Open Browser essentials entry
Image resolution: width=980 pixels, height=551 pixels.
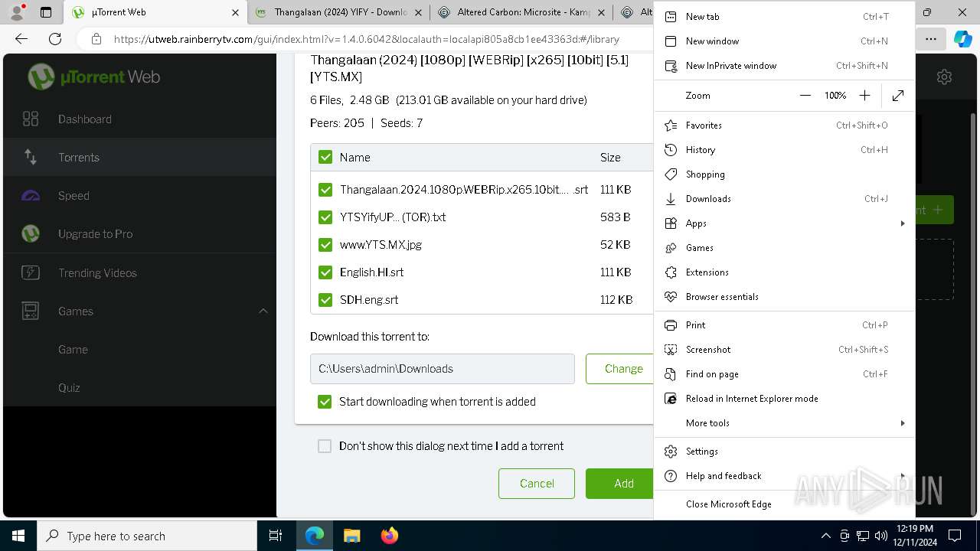pos(784,296)
